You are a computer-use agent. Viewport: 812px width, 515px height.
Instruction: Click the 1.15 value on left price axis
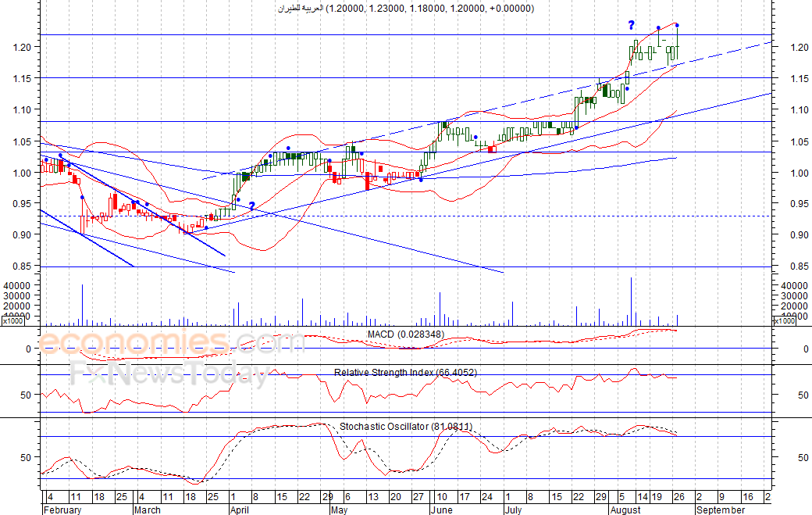click(x=22, y=79)
